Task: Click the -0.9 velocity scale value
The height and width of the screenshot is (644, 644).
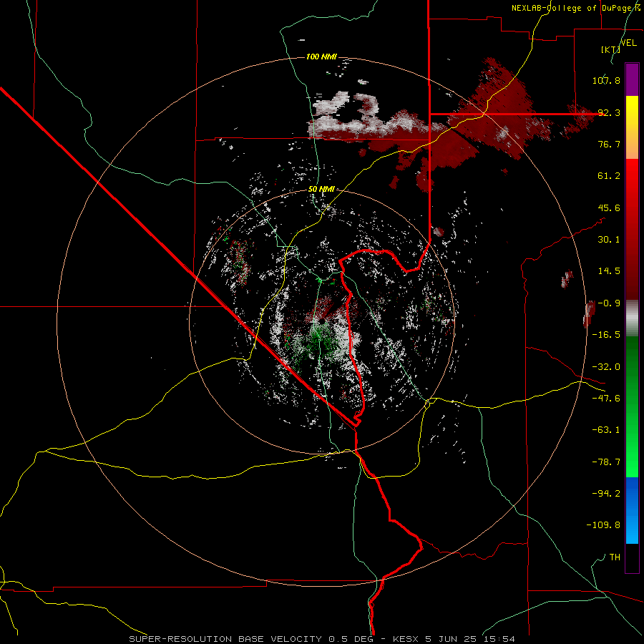Action: click(x=609, y=303)
